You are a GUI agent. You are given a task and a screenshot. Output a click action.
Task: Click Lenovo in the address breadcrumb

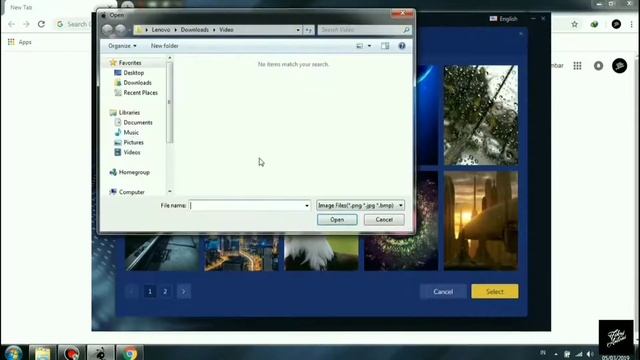(161, 30)
